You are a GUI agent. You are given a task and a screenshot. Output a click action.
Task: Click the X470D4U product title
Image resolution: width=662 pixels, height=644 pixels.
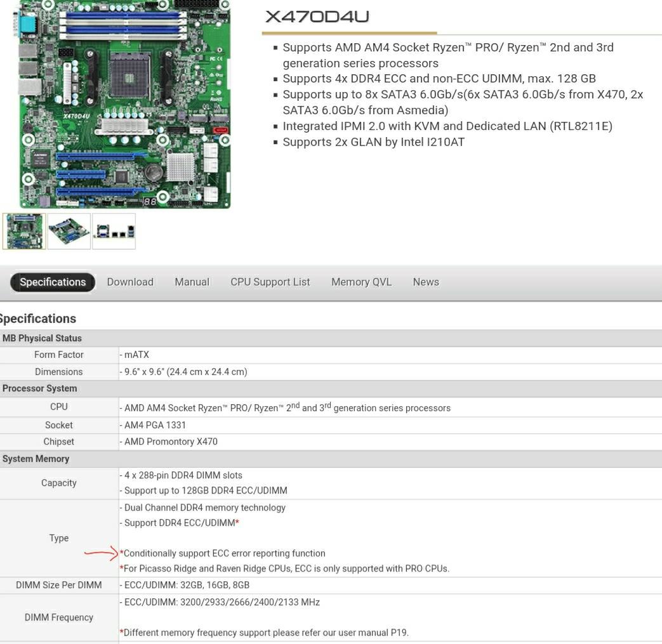pos(317,17)
